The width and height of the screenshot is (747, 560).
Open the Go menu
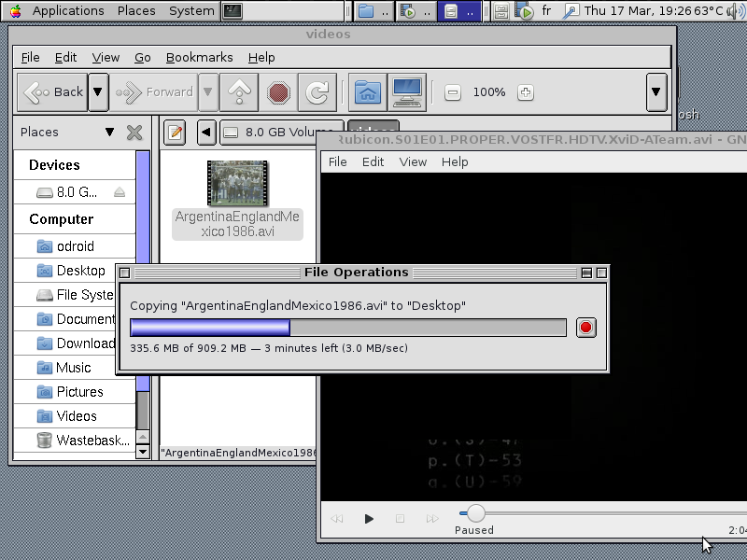(143, 58)
